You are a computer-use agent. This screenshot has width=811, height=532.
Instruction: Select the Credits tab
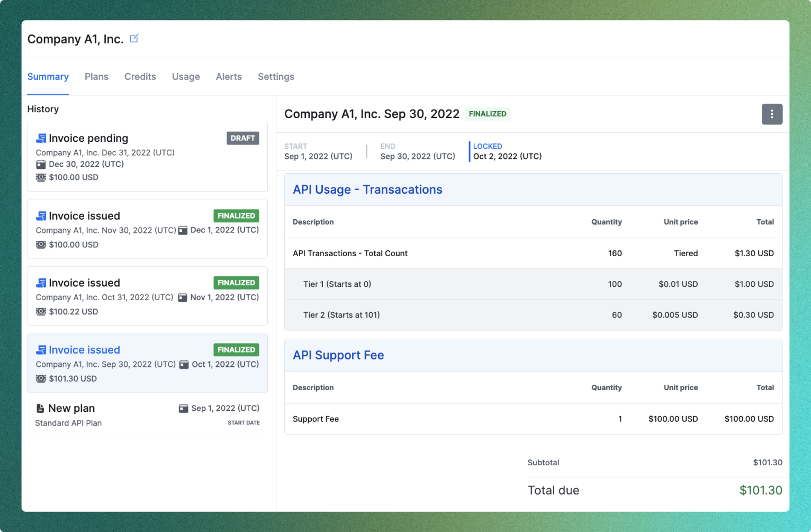pyautogui.click(x=140, y=77)
